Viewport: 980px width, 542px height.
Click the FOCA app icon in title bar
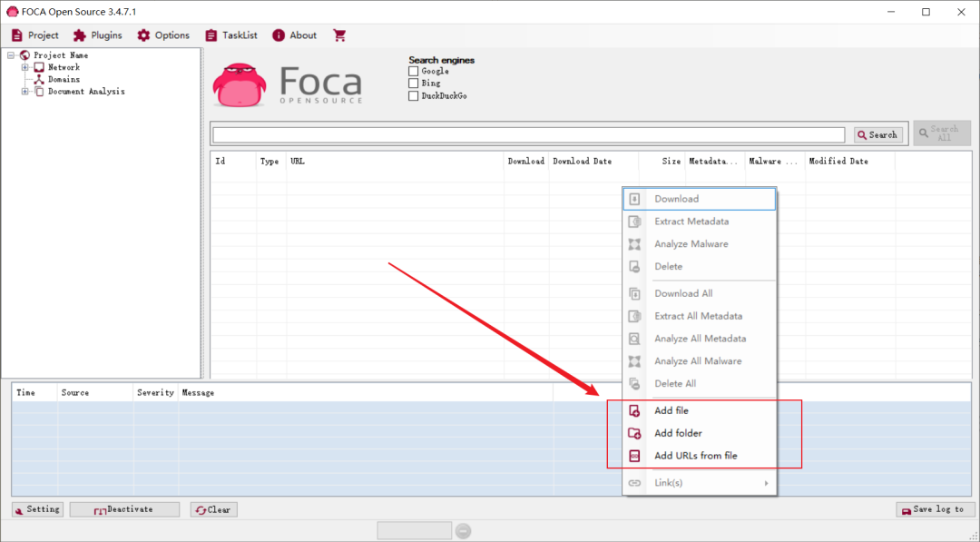pos(12,12)
